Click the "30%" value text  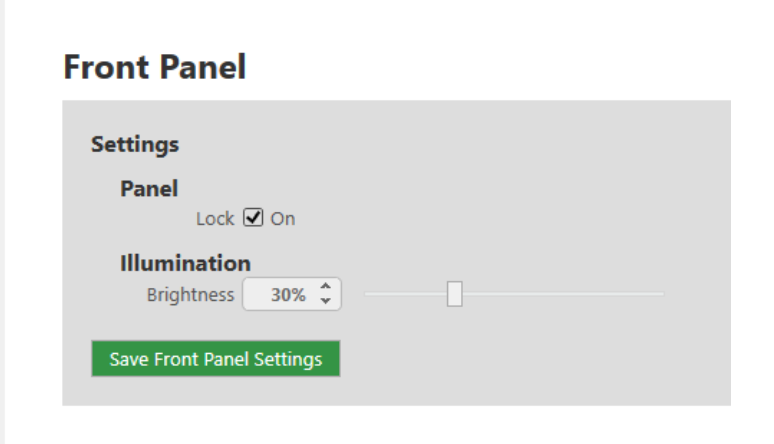287,295
